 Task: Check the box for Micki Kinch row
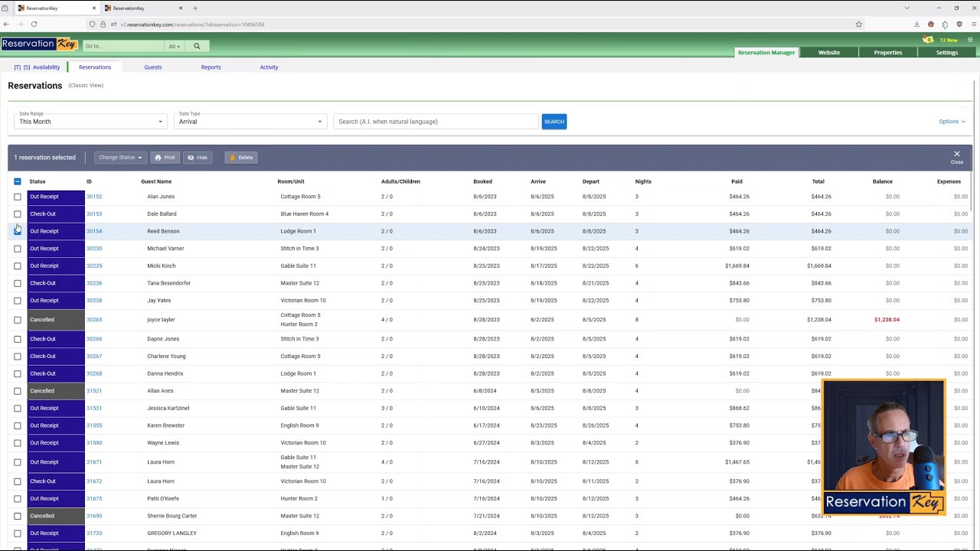pyautogui.click(x=18, y=266)
